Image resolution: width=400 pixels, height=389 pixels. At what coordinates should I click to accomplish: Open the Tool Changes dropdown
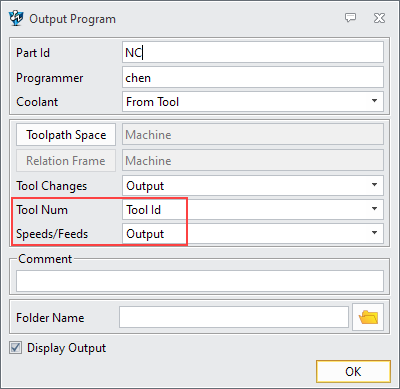tap(253, 185)
